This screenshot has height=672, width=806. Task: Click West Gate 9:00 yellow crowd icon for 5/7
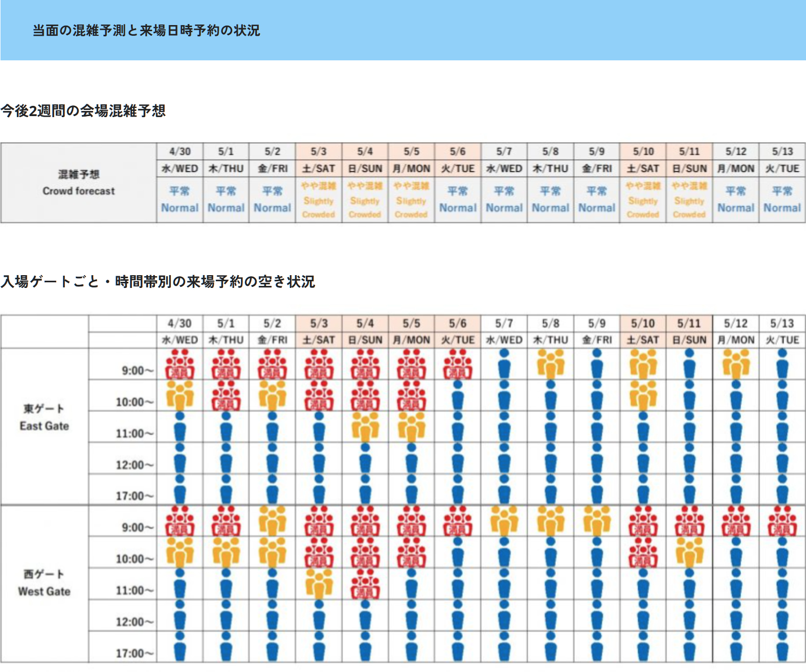[504, 521]
